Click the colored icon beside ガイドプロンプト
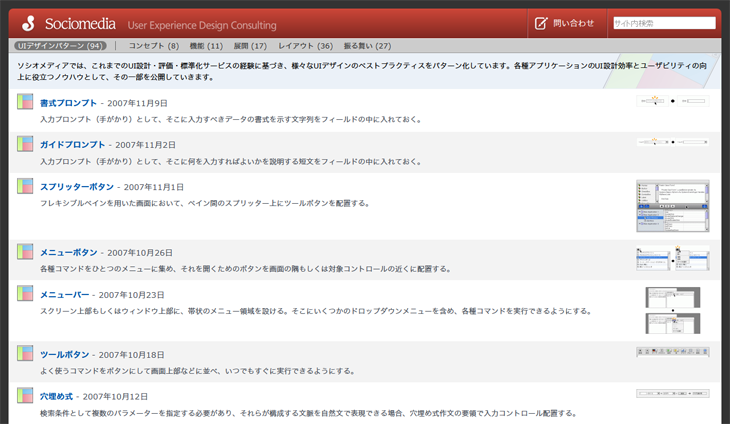The height and width of the screenshot is (424, 730). [x=26, y=144]
